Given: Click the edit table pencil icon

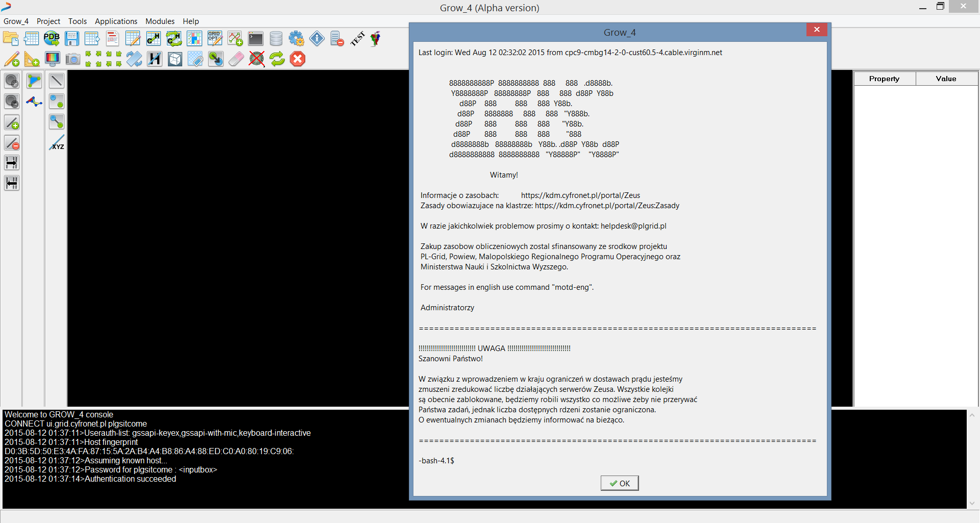Looking at the screenshot, I should [133, 39].
